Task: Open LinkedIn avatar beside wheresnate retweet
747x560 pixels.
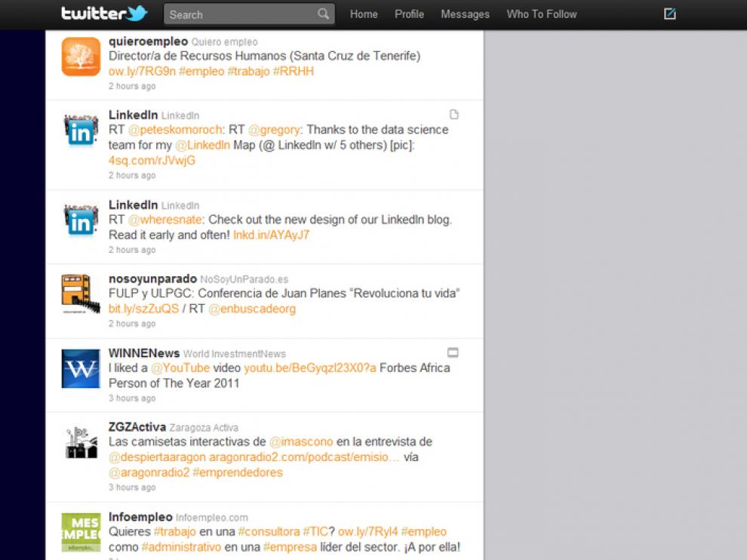Action: click(x=81, y=220)
